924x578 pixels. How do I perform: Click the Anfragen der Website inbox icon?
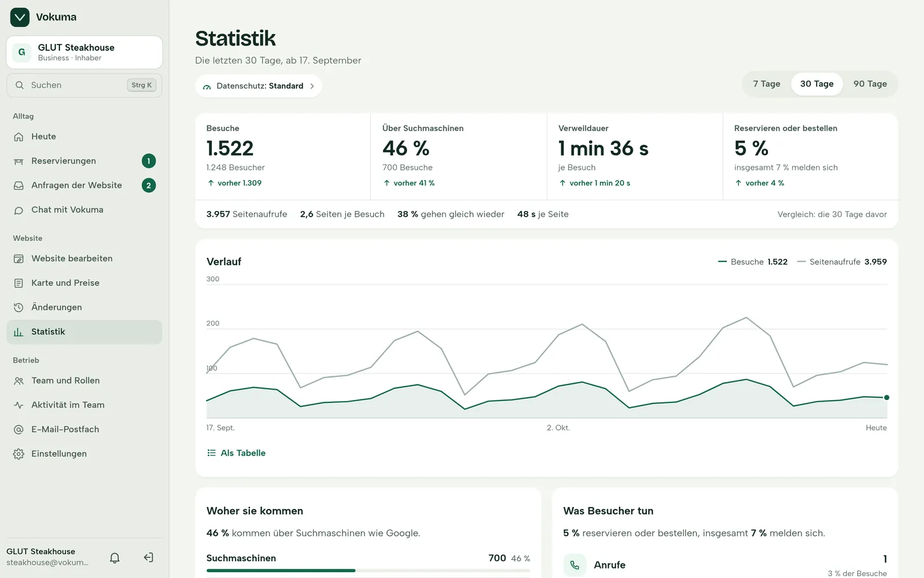(x=18, y=186)
